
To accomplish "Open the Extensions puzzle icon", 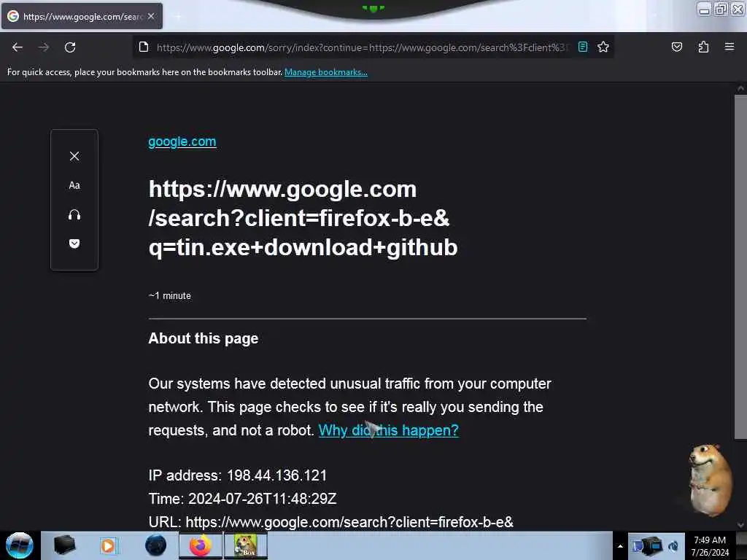I will point(703,47).
